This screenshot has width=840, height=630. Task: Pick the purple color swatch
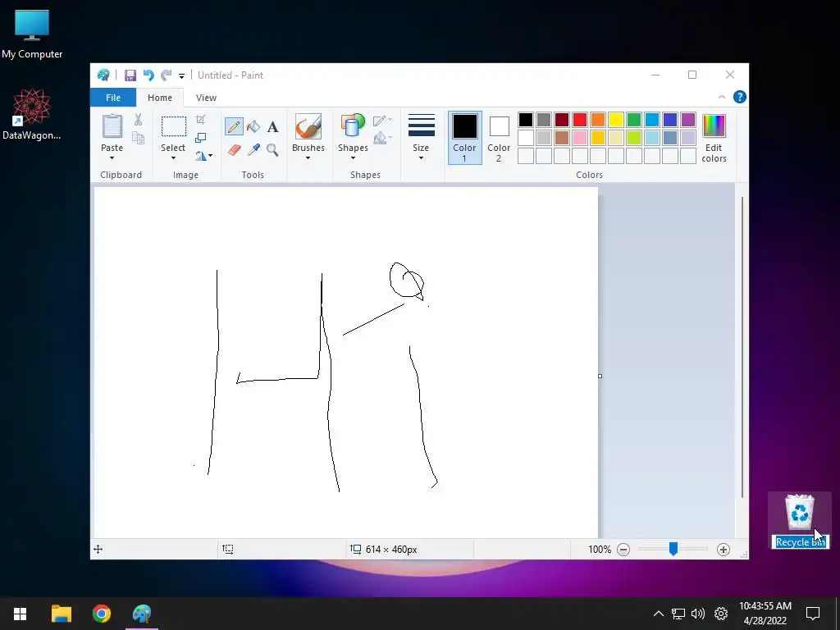[688, 120]
